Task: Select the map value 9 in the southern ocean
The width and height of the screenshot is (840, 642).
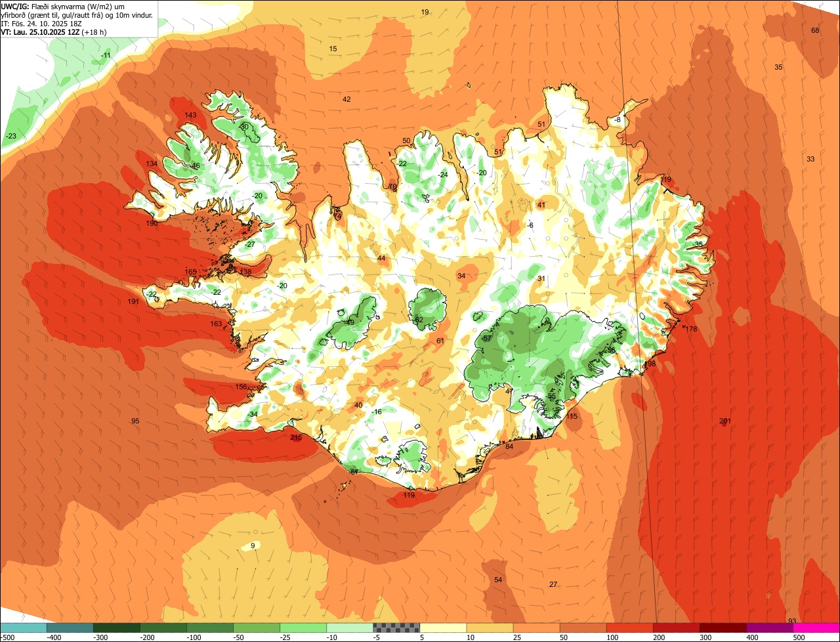Action: tap(253, 545)
